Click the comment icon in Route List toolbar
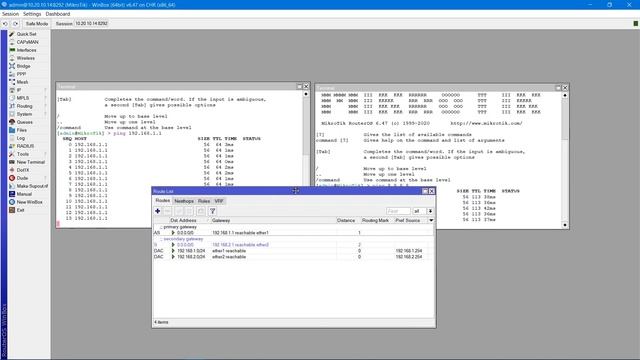This screenshot has width=640, height=360. (x=201, y=211)
